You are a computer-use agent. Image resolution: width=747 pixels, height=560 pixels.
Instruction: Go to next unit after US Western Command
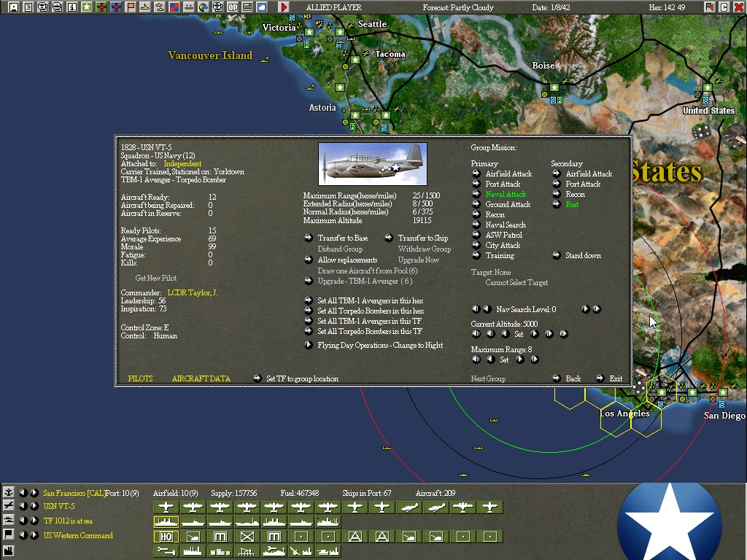(x=34, y=534)
